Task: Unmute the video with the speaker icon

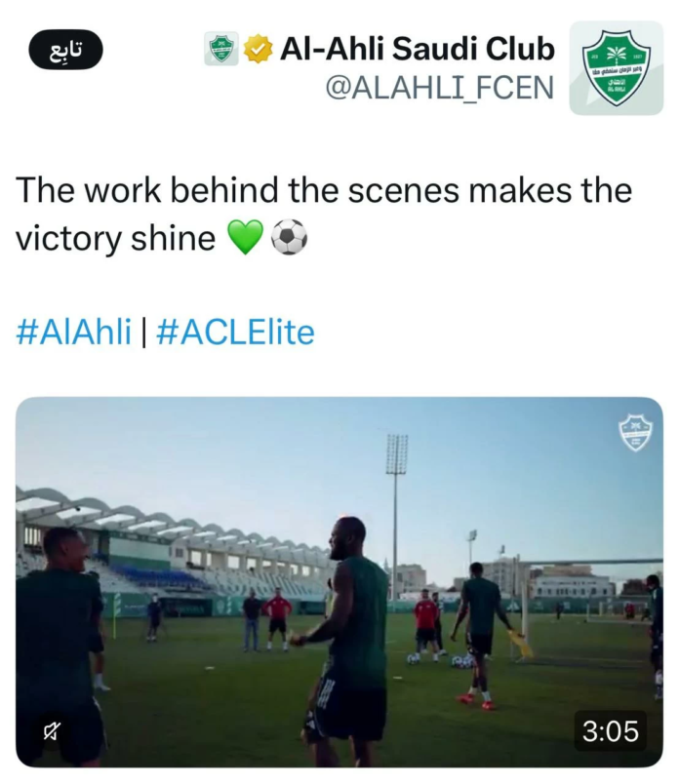Action: 52,731
